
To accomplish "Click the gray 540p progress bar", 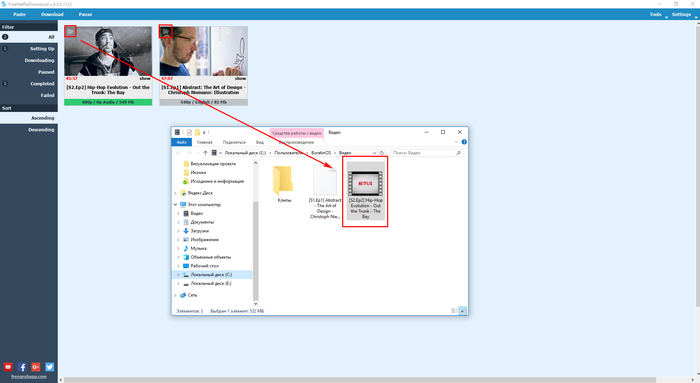I will tap(204, 102).
